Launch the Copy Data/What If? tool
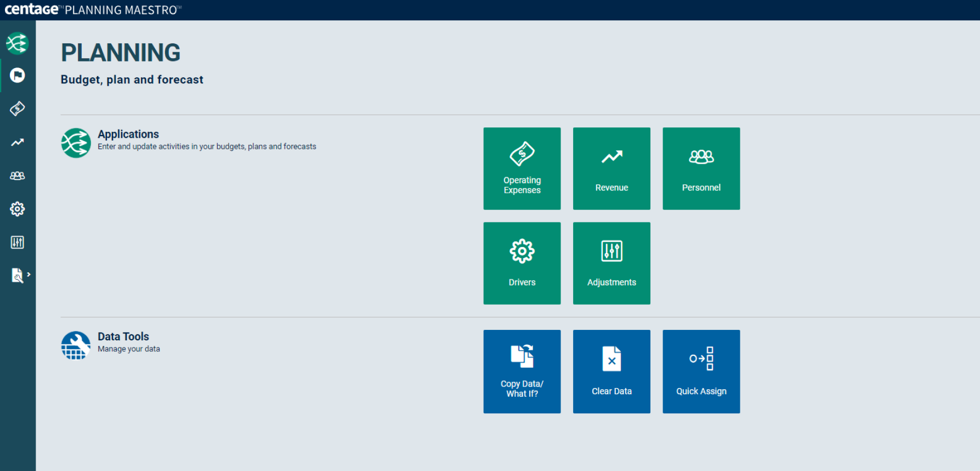 522,371
